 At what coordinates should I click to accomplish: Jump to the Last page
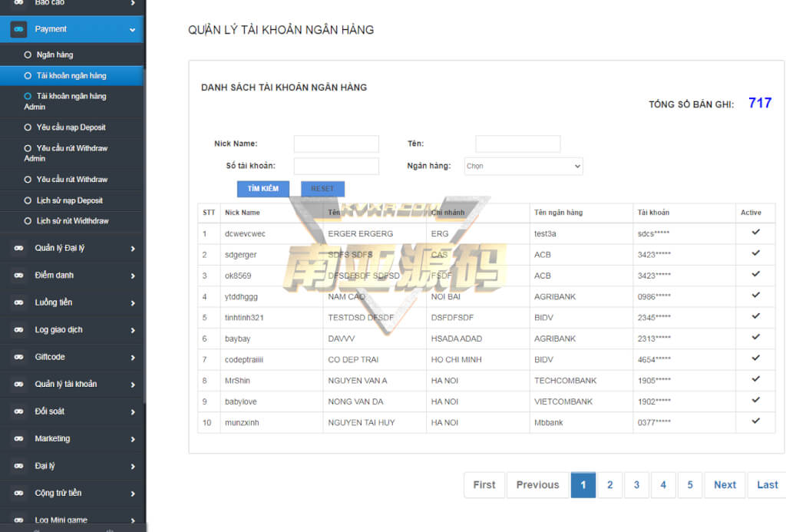[x=767, y=485]
